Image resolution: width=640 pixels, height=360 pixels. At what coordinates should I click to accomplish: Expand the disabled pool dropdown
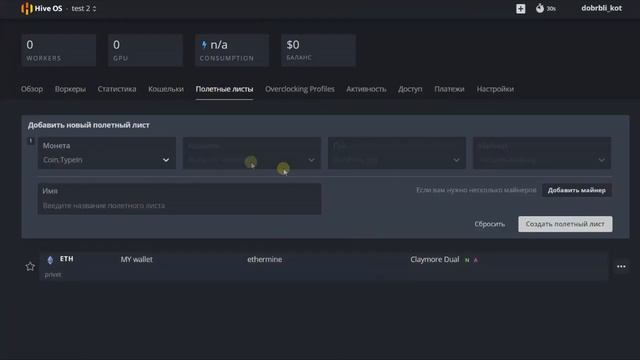click(397, 153)
